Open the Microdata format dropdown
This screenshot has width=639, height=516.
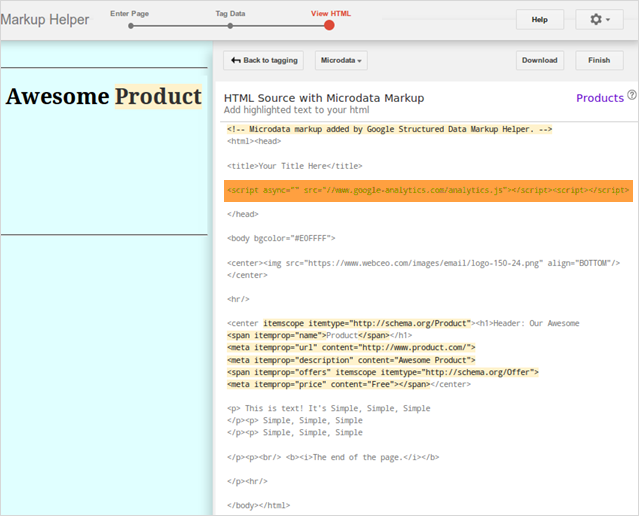pos(341,60)
